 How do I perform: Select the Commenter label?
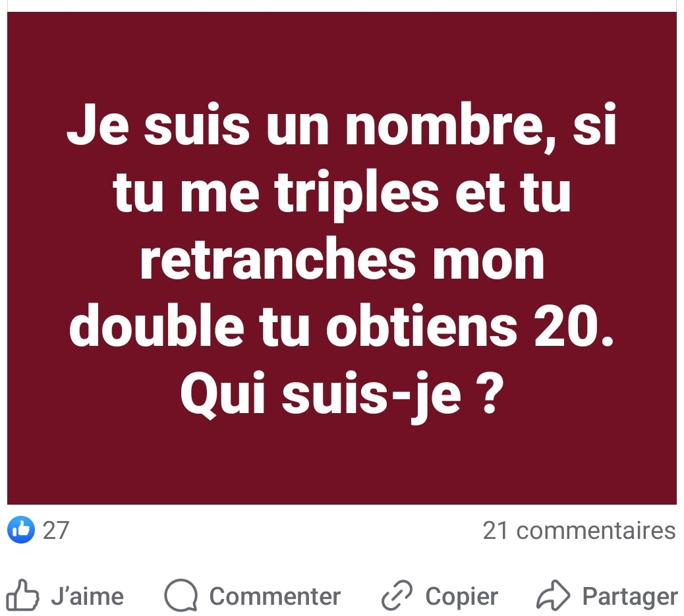pos(275,596)
